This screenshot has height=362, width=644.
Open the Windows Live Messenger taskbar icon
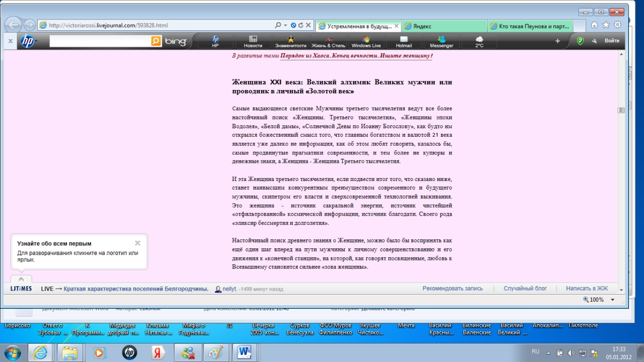(x=188, y=352)
